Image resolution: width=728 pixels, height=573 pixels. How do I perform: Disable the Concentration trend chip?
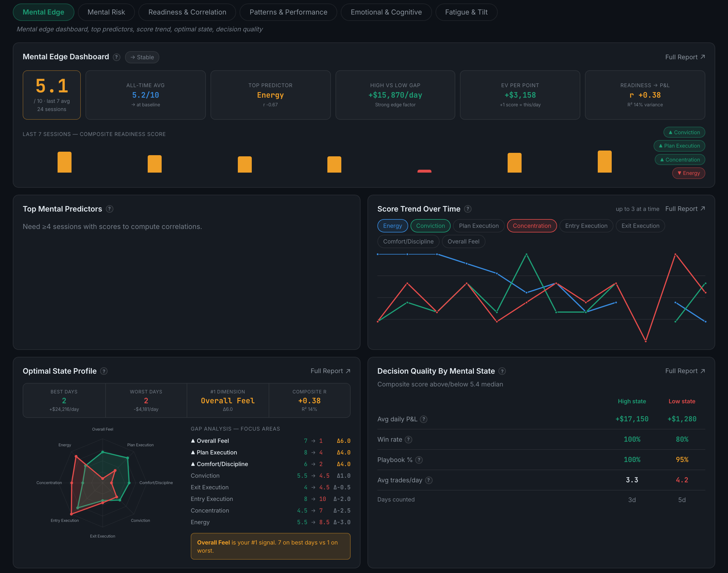tap(532, 226)
